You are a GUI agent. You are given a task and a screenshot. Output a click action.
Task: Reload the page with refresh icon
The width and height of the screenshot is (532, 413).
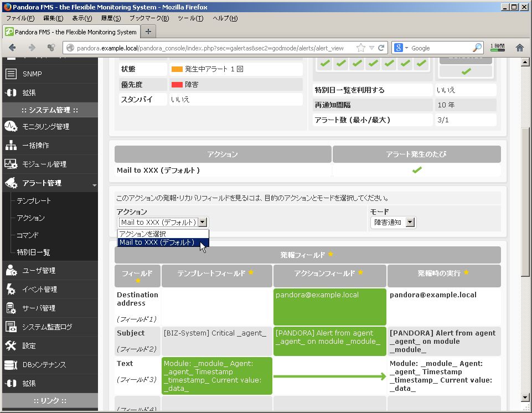tap(381, 48)
